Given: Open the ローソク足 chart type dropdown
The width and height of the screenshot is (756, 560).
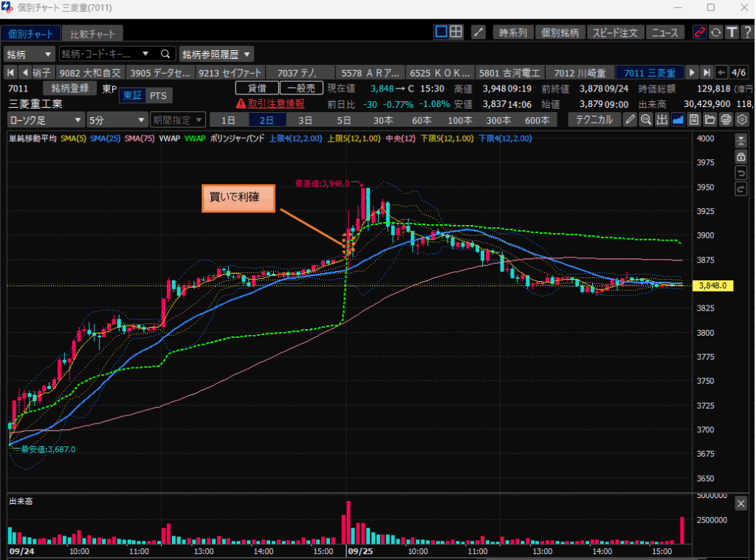Looking at the screenshot, I should (46, 120).
